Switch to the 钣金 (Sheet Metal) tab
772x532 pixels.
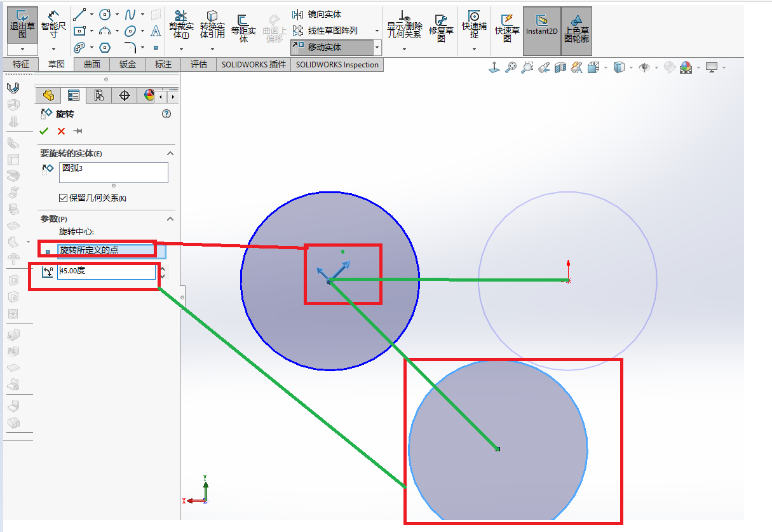click(x=128, y=64)
